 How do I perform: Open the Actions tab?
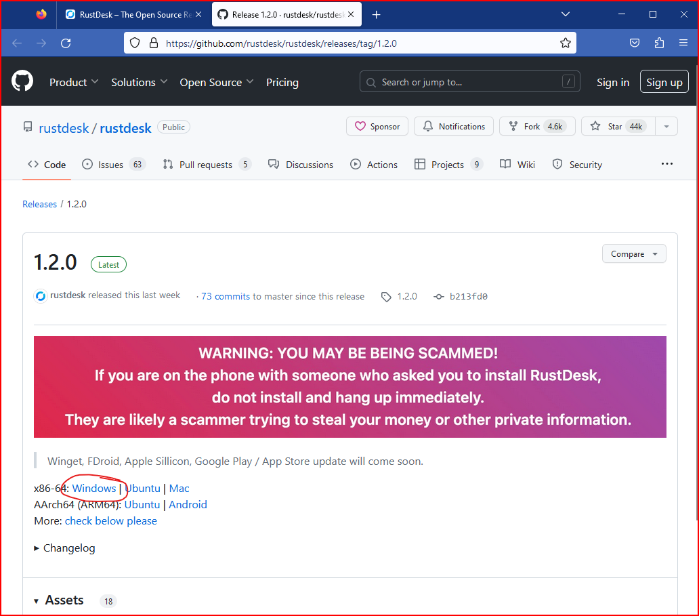pyautogui.click(x=374, y=165)
